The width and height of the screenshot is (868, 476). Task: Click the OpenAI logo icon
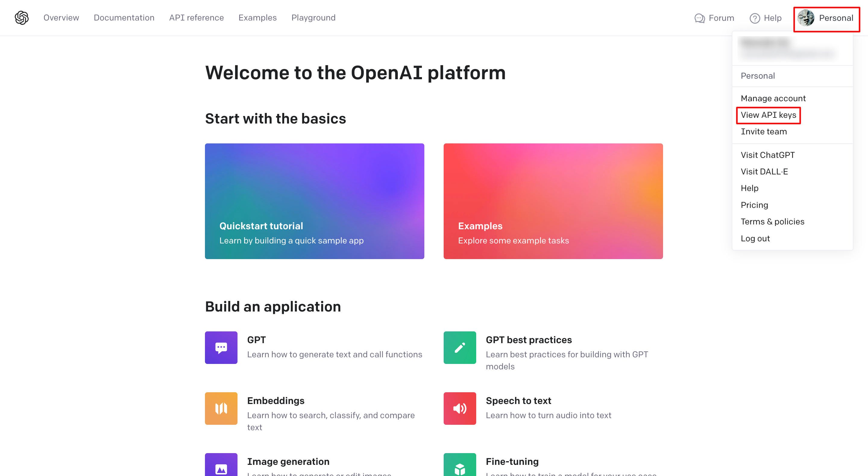[22, 17]
